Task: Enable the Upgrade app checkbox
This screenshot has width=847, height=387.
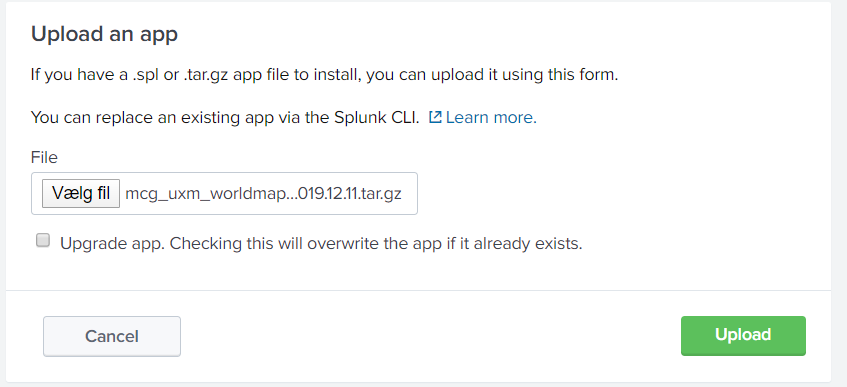Action: point(43,241)
